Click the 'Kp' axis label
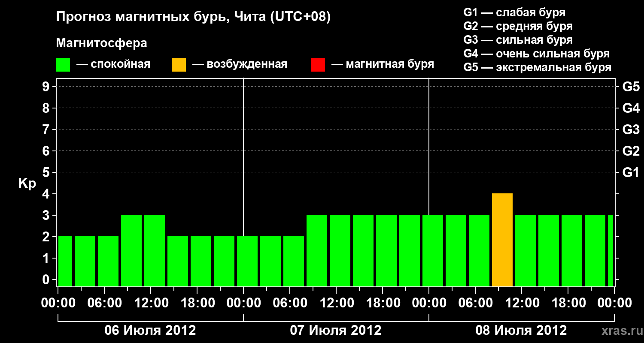Image resolution: width=644 pixels, height=343 pixels. pos(27,184)
